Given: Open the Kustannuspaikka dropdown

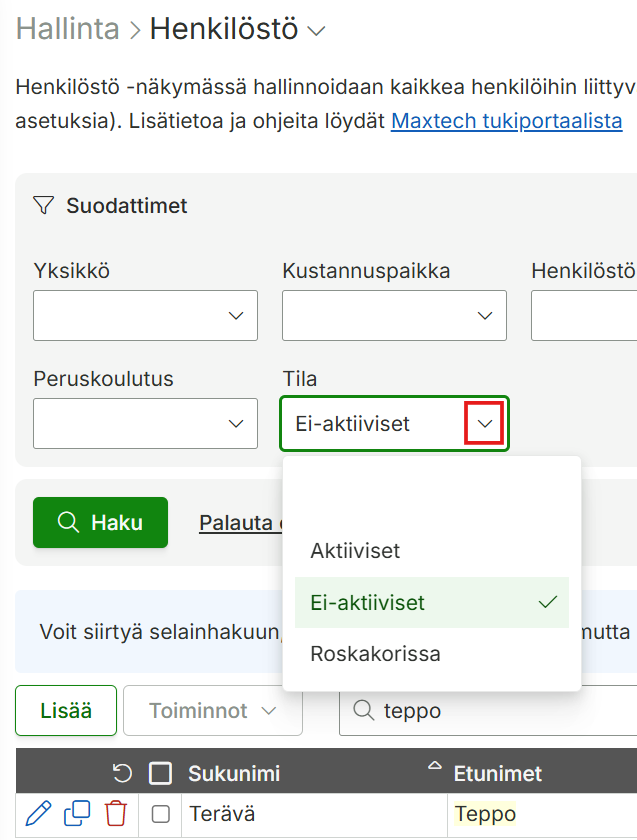Looking at the screenshot, I should 394,316.
